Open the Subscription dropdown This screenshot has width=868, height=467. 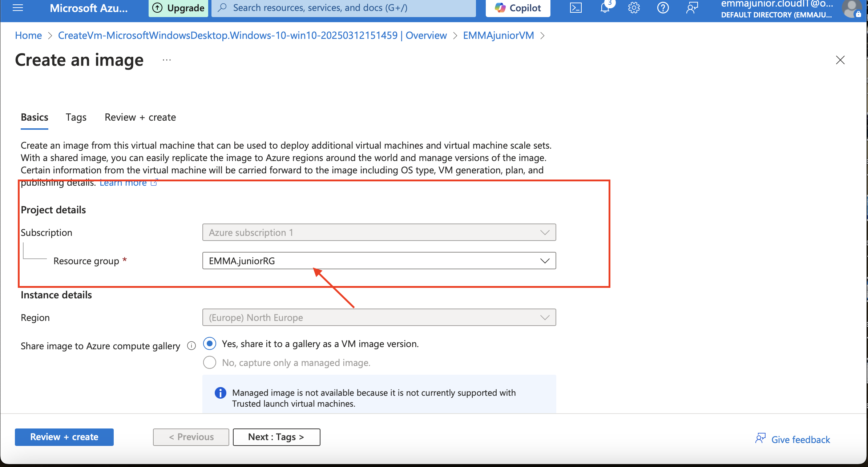click(379, 232)
